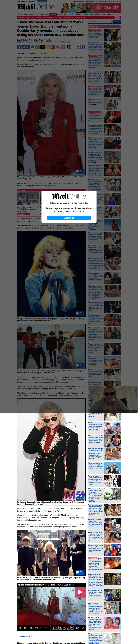138x644 pixels.
Task: Open the News navigation tab
Action: pos(26,14)
